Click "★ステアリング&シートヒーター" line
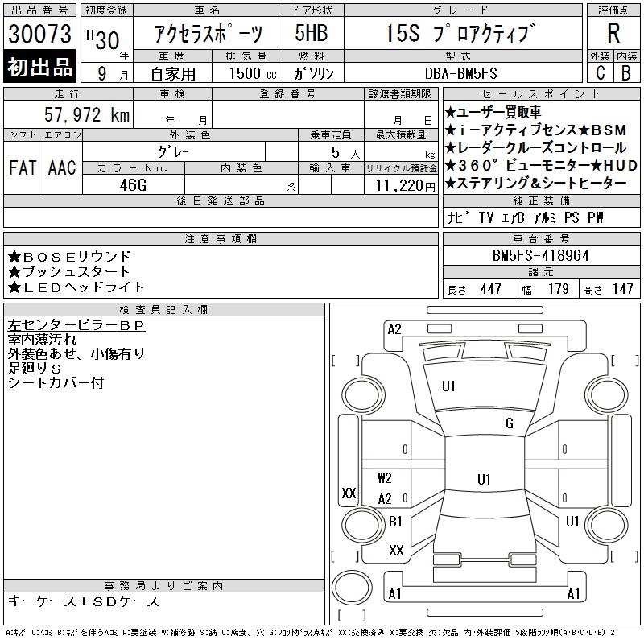This screenshot has width=644, height=644. 535,184
